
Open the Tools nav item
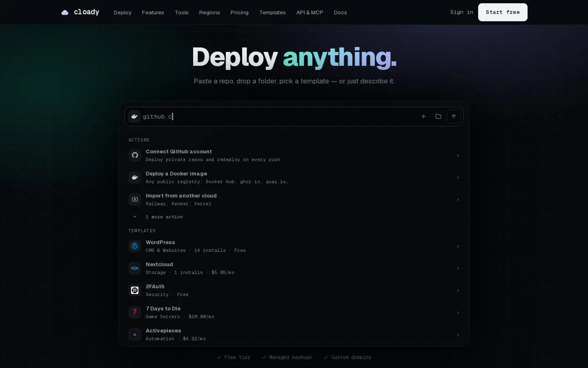[182, 13]
